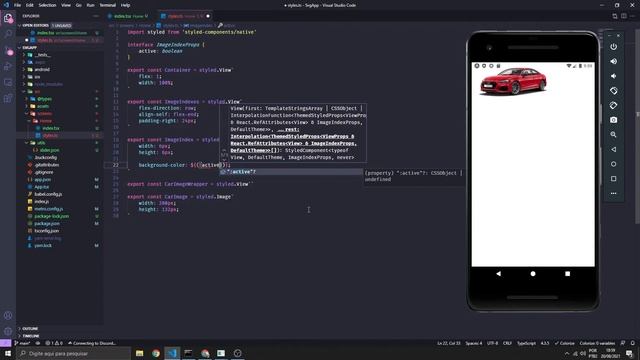Open the File menu
The image size is (640, 360).
[18, 5]
